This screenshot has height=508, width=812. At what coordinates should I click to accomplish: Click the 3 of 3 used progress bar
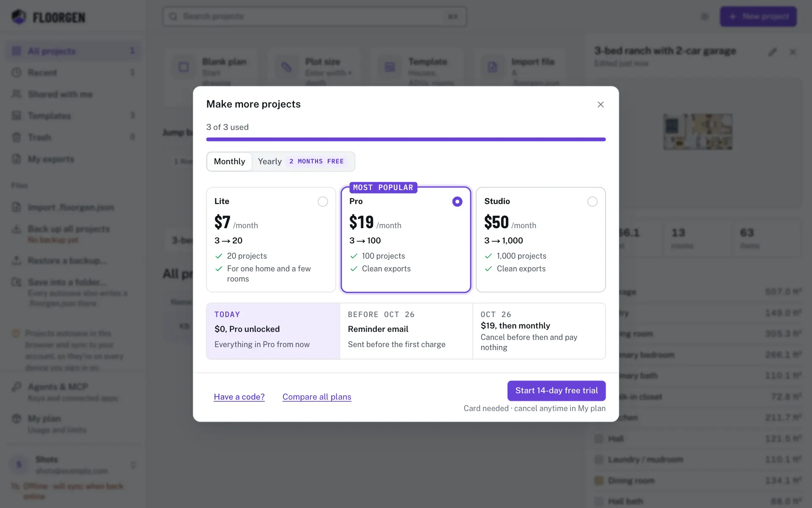click(x=406, y=139)
